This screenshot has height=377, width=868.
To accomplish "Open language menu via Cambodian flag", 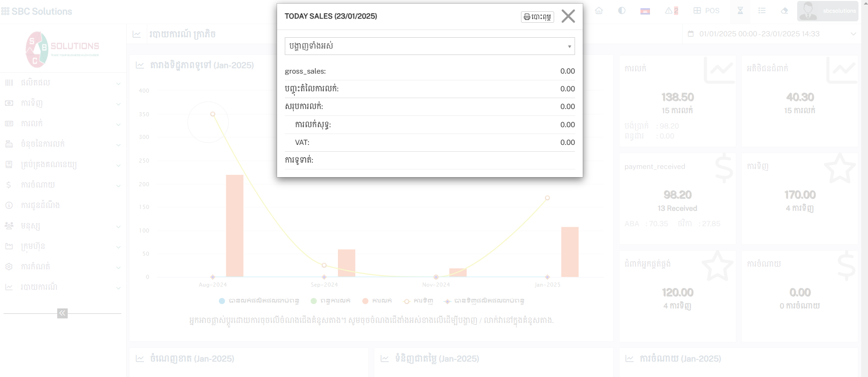I will [x=645, y=11].
